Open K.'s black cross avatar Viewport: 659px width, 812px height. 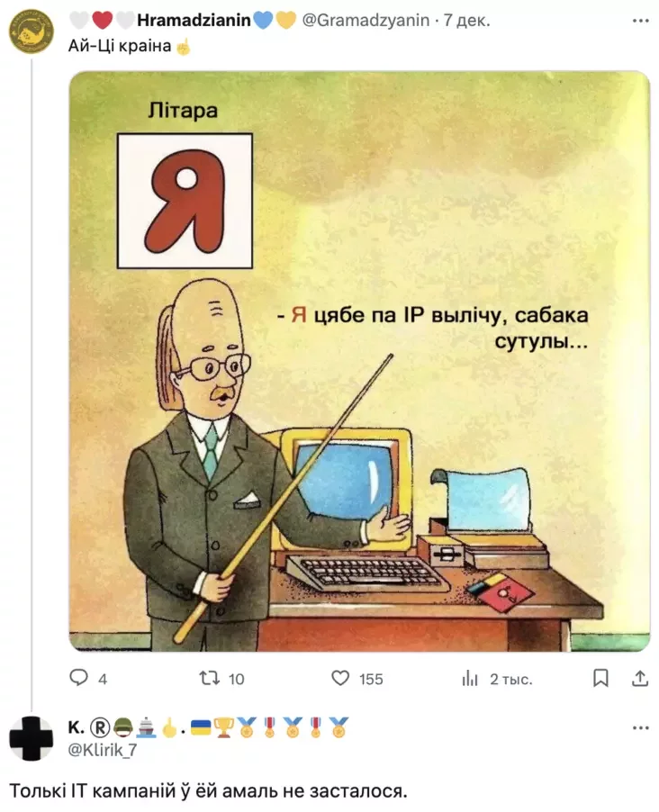coord(32,738)
